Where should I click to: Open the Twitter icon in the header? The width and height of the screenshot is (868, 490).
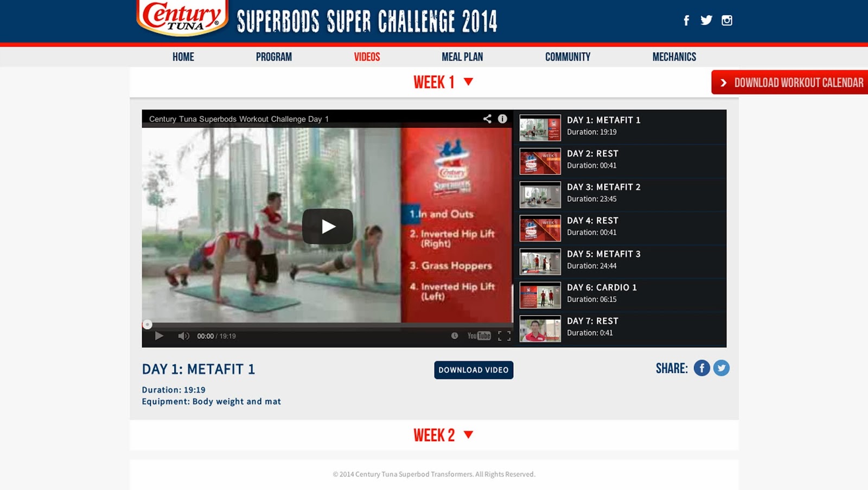706,20
